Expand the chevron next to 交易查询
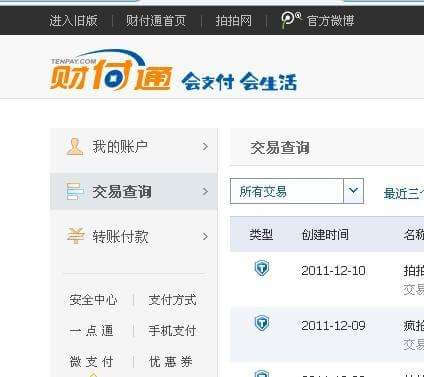The image size is (424, 377). [205, 191]
